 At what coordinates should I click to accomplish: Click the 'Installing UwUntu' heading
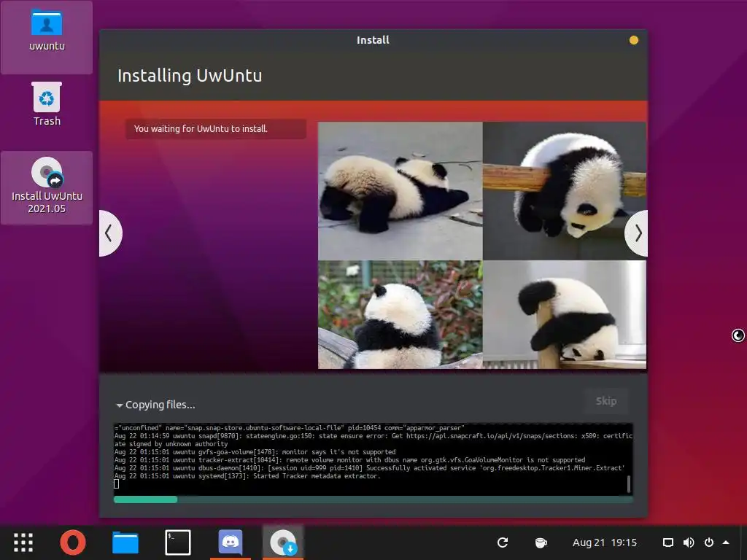tap(190, 76)
